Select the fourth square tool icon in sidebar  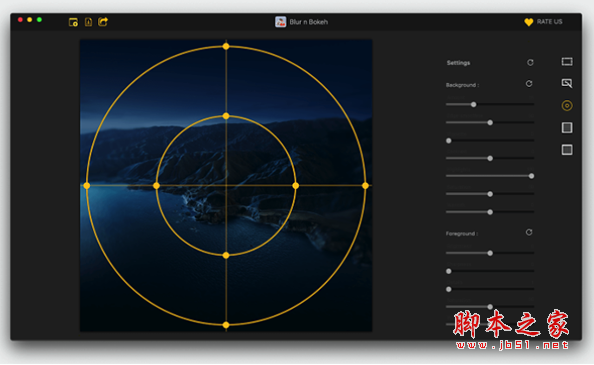point(567,128)
